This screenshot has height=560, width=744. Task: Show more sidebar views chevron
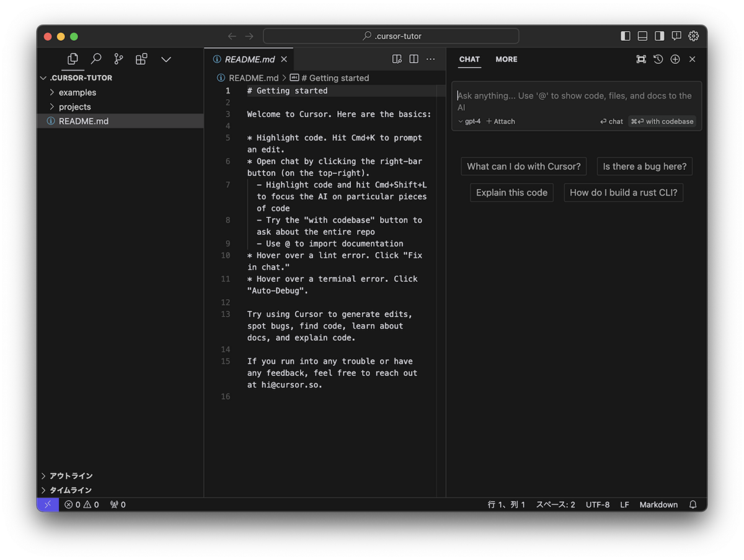click(x=166, y=59)
